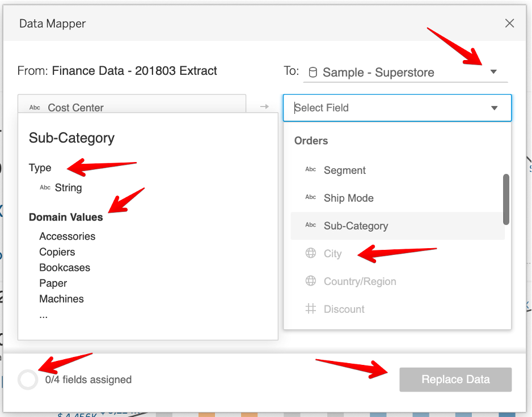Pick the Discount field option
The height and width of the screenshot is (417, 532).
(x=398, y=309)
